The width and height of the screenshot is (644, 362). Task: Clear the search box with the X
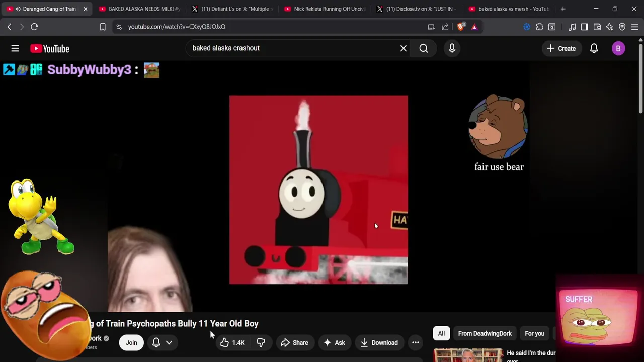[x=403, y=48]
